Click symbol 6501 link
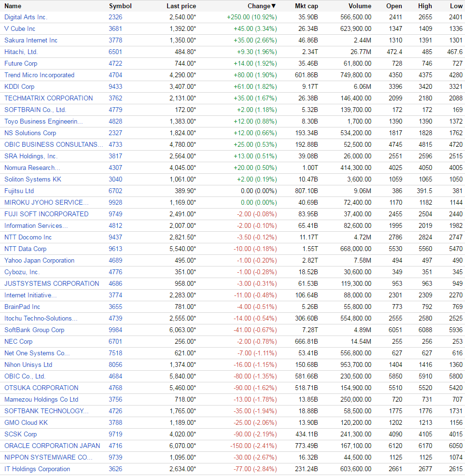Viewport: 465px width, 476px height. pos(115,52)
